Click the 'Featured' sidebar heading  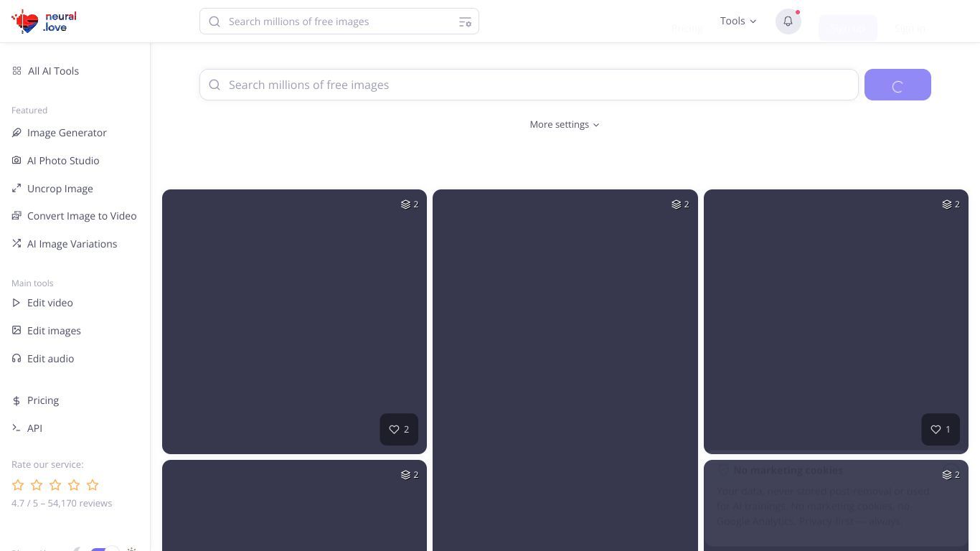29,110
